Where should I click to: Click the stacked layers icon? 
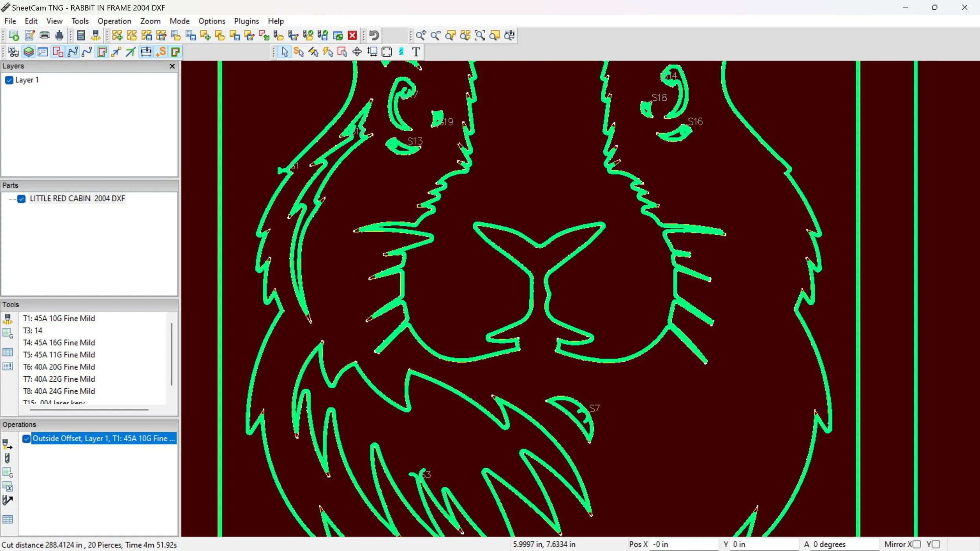click(x=28, y=52)
